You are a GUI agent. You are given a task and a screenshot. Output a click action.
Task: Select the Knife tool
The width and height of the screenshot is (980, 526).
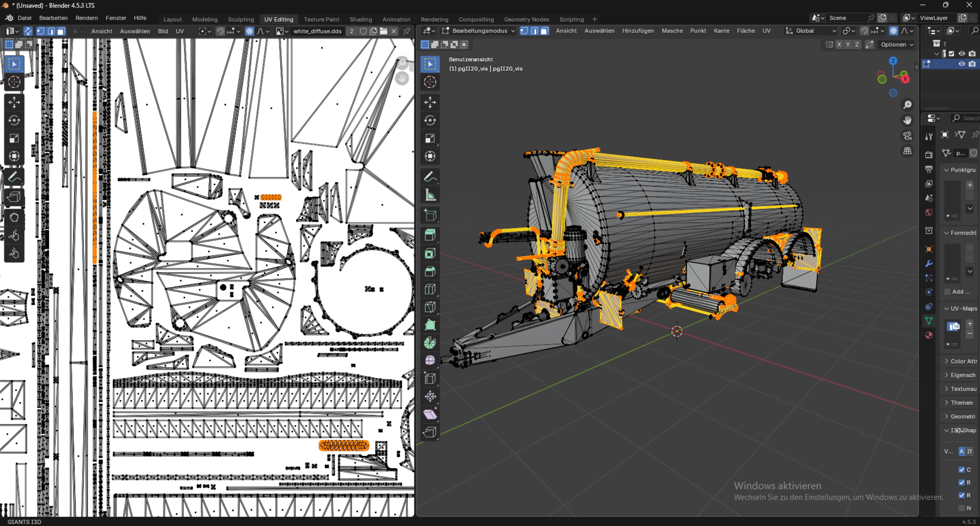(430, 307)
